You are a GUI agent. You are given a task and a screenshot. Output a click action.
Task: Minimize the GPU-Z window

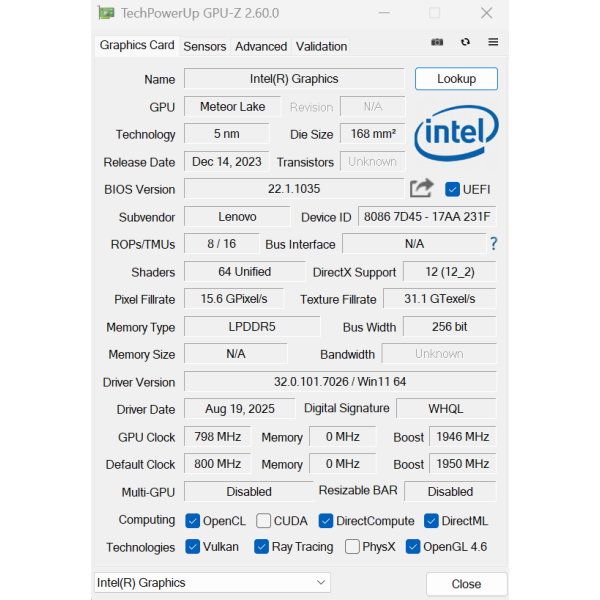pos(384,13)
